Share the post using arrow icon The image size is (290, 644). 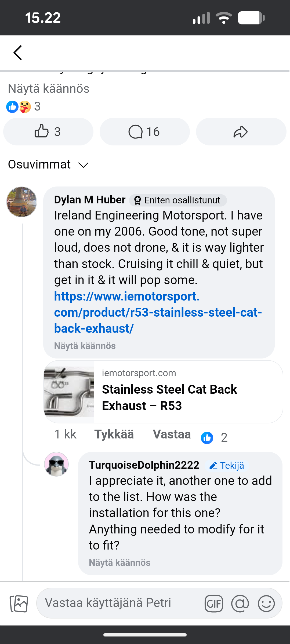pyautogui.click(x=241, y=132)
